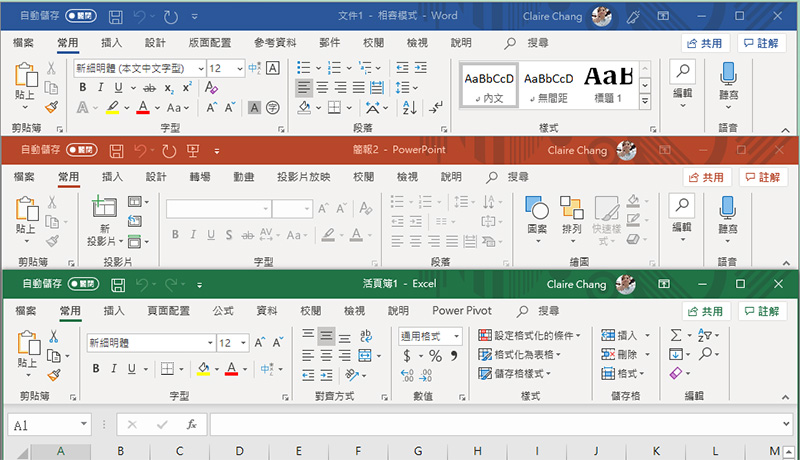Clear all formatting in Word
The image size is (800, 460).
pyautogui.click(x=211, y=88)
